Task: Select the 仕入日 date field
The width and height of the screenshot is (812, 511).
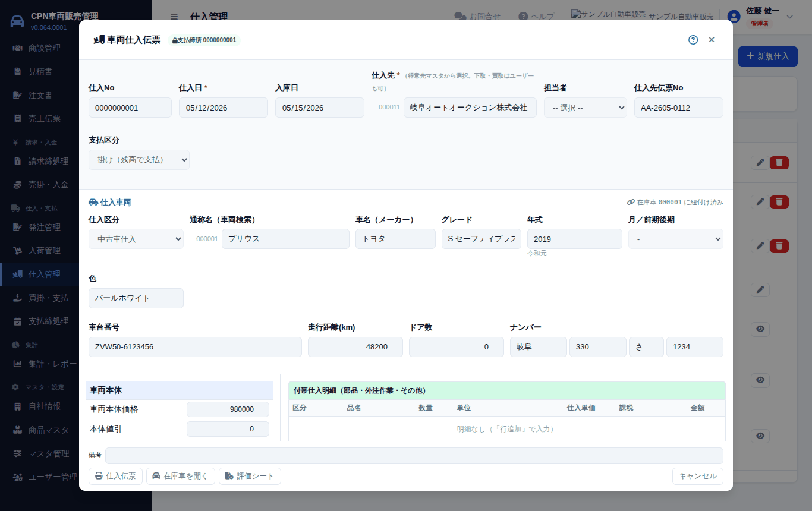Action: (224, 108)
